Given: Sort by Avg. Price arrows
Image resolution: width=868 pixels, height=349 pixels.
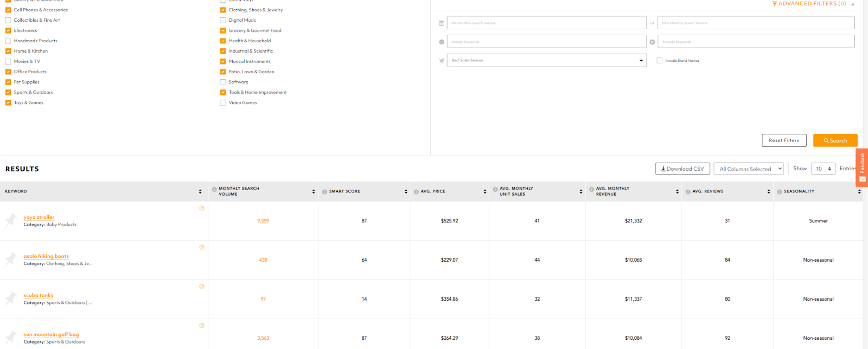Looking at the screenshot, I should [x=485, y=191].
